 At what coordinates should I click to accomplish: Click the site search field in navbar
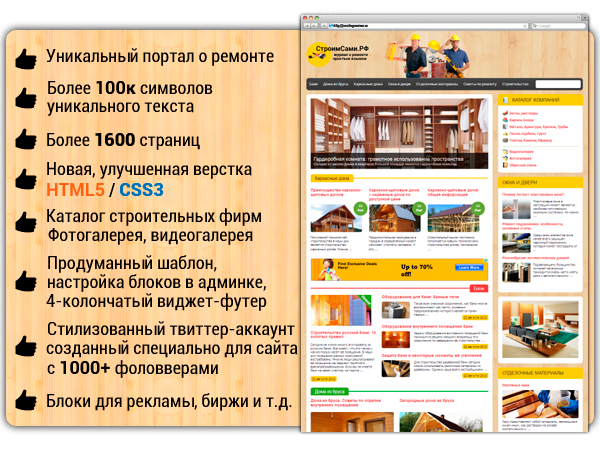click(x=558, y=84)
